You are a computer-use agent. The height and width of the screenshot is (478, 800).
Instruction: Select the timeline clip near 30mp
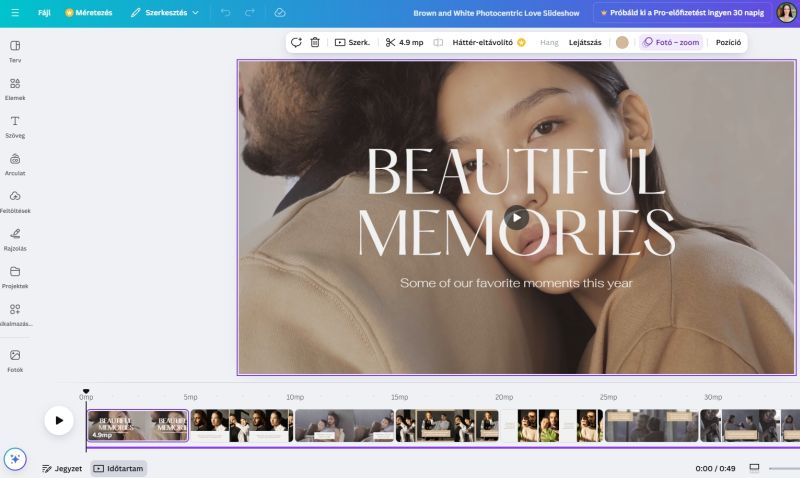click(x=750, y=425)
